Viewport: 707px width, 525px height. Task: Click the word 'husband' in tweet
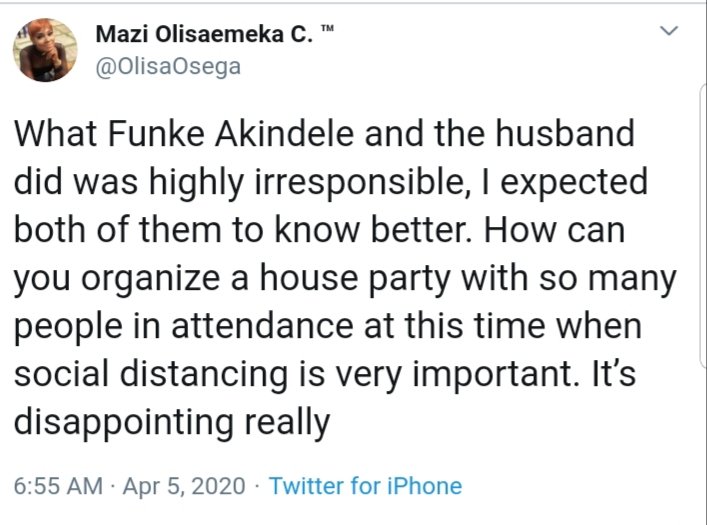(557, 135)
